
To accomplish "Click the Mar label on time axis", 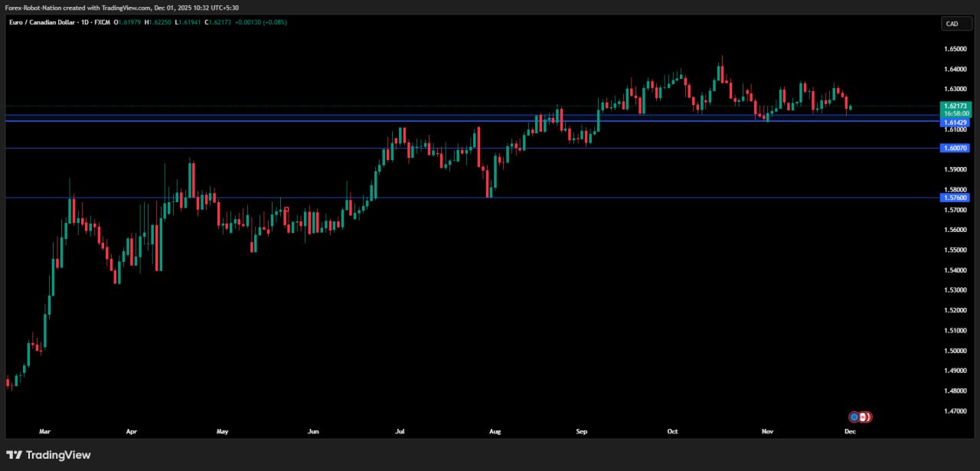I will click(44, 432).
